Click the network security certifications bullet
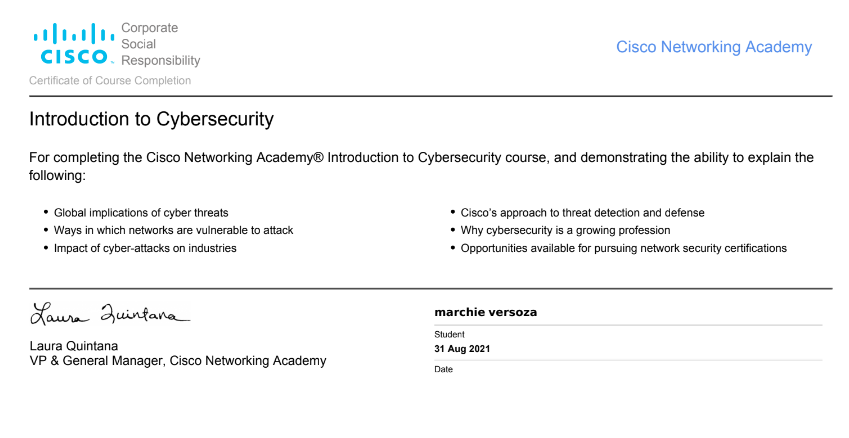 (x=623, y=248)
